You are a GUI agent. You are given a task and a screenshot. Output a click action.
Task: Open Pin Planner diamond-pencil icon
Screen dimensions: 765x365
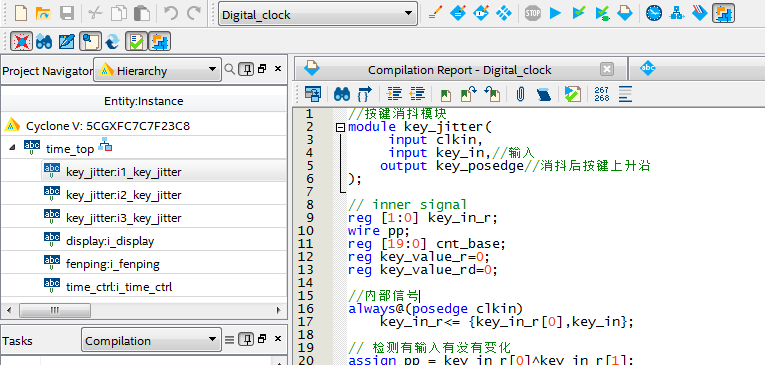click(x=481, y=13)
